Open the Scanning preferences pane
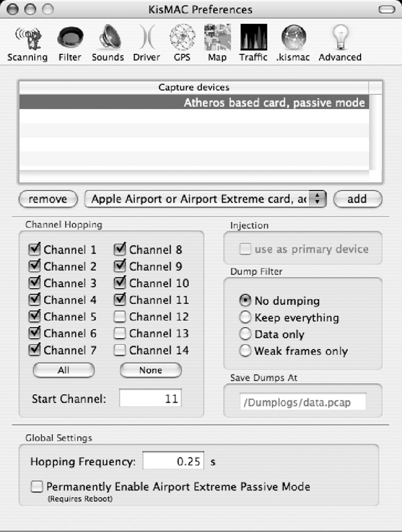Viewport: 402px width, 532px height. pyautogui.click(x=28, y=44)
